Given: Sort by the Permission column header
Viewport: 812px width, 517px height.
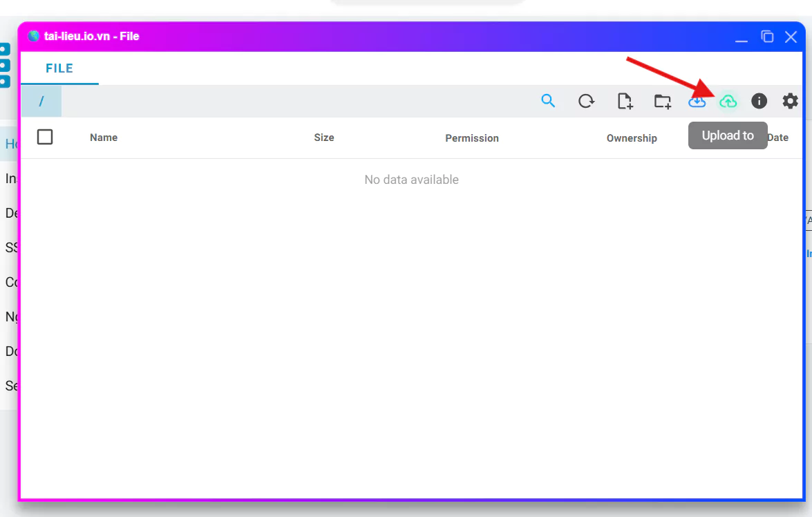Looking at the screenshot, I should [471, 138].
